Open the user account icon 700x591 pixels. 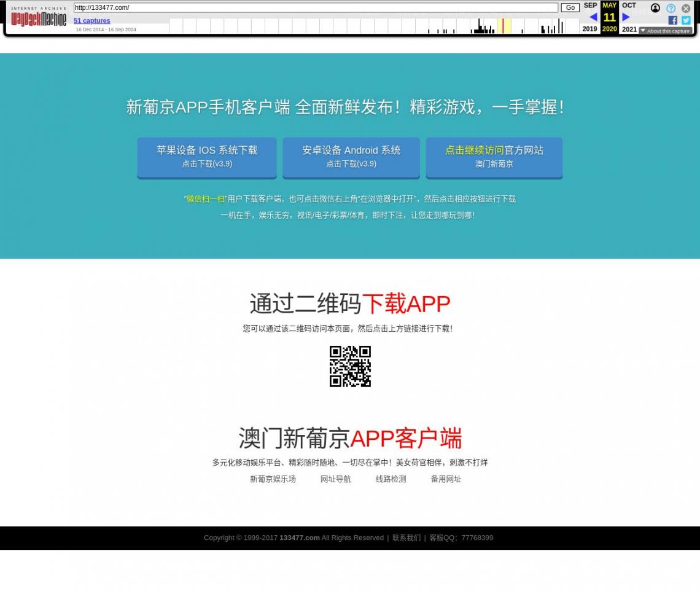tap(655, 8)
